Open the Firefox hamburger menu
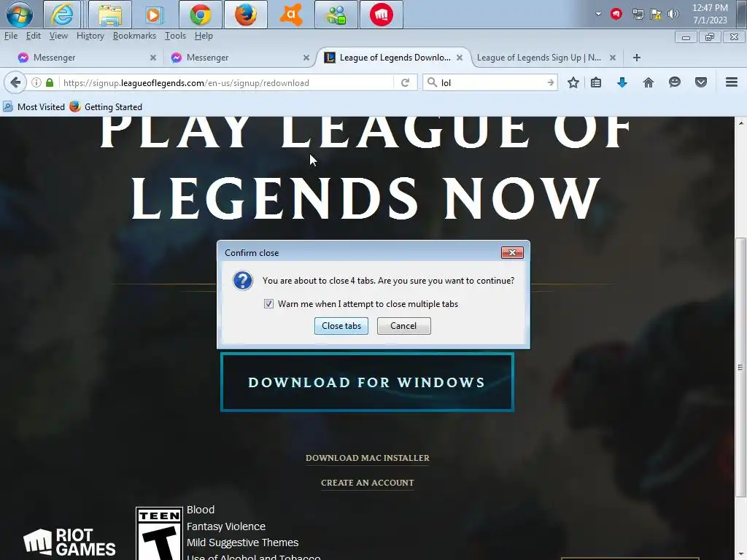747x560 pixels. [731, 82]
